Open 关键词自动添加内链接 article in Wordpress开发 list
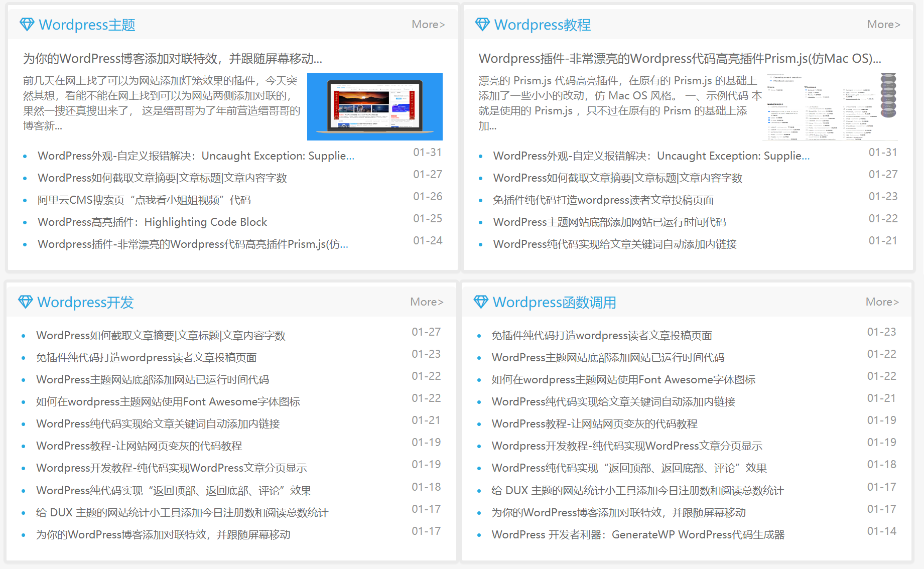 coord(158,424)
